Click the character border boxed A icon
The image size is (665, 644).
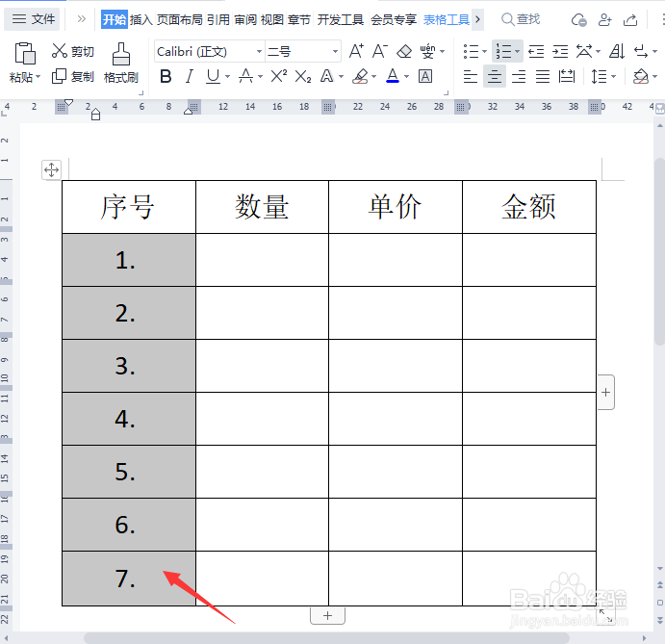(x=425, y=76)
